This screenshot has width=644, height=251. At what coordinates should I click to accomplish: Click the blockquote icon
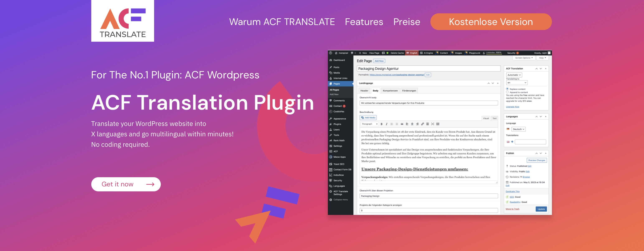(x=402, y=124)
